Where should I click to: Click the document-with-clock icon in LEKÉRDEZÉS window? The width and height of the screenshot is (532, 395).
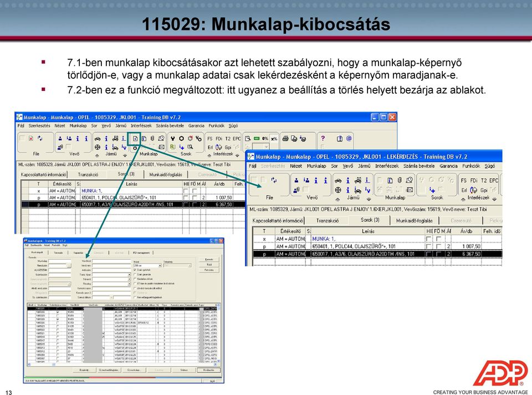(409, 180)
